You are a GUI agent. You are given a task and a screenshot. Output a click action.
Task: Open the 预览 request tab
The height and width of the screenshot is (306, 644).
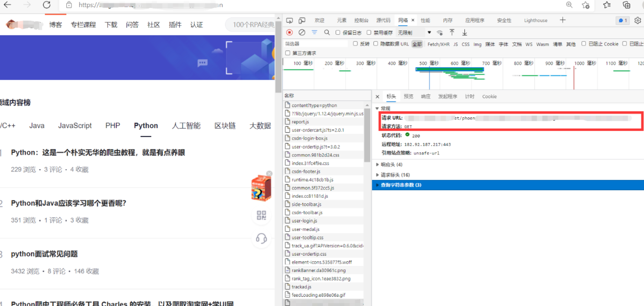[x=408, y=97]
